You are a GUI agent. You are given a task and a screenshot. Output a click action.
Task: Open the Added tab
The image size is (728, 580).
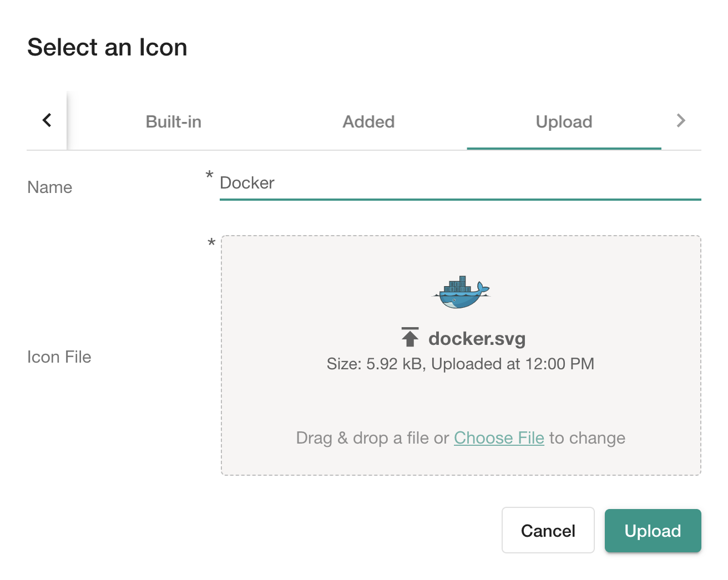tap(368, 122)
